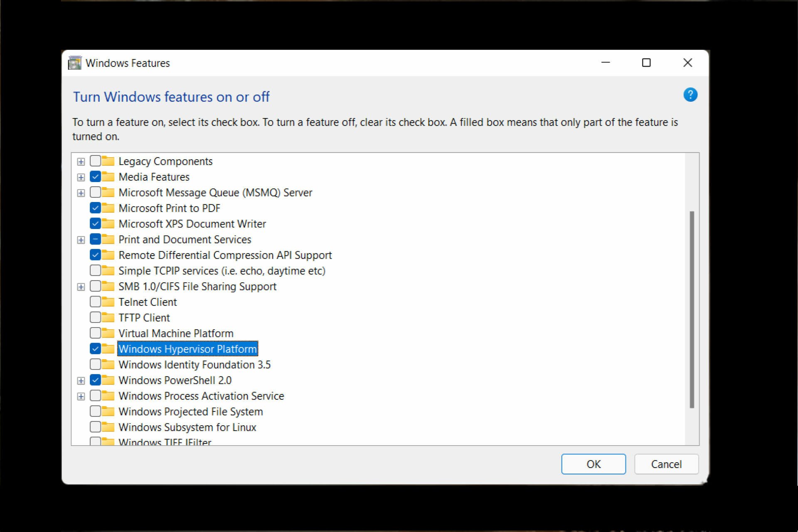Select the Microsoft XPS Document Writer label
This screenshot has width=798, height=532.
click(x=192, y=224)
